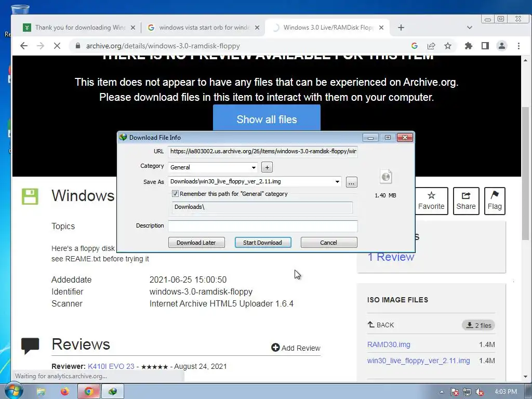Click the Description input field

coord(263,226)
